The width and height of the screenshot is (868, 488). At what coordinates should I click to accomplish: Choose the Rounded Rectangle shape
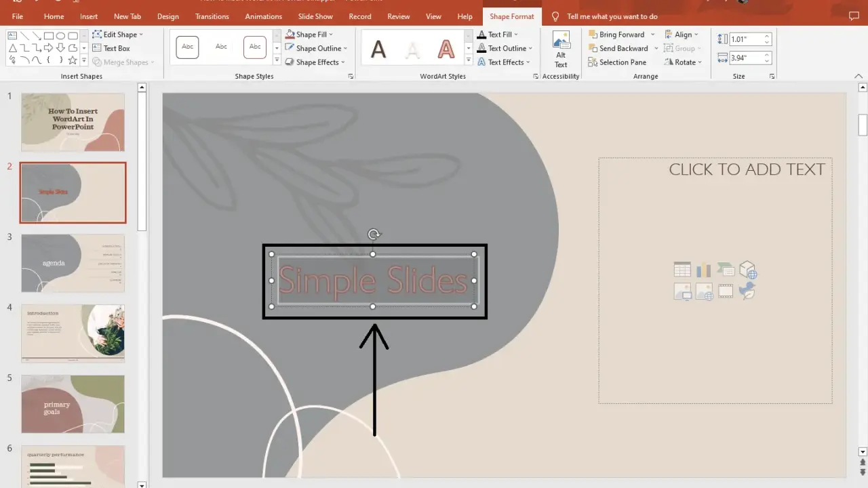[73, 35]
